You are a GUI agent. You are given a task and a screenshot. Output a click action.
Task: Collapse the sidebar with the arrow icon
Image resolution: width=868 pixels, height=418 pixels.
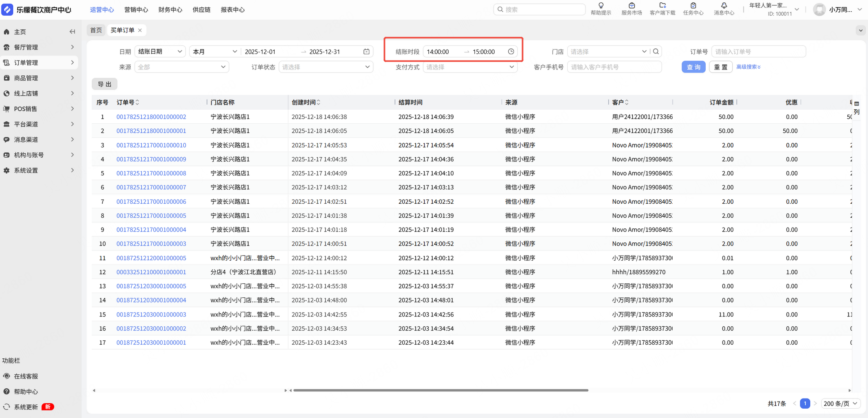72,32
